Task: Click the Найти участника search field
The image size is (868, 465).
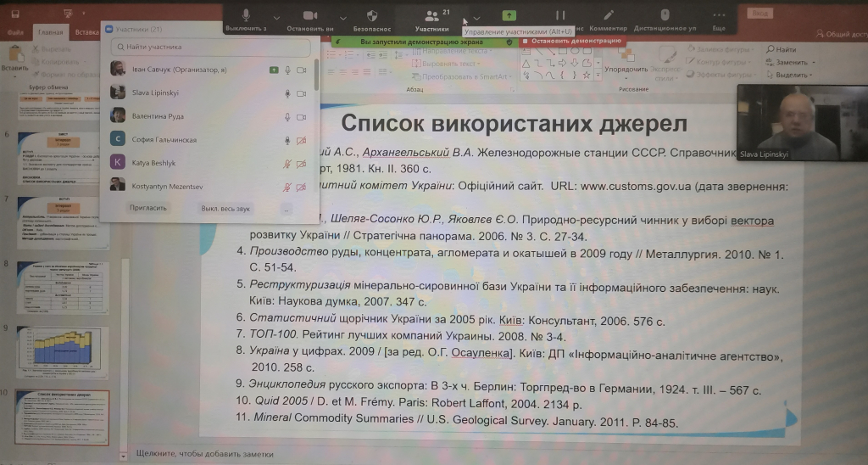Action: [x=210, y=48]
